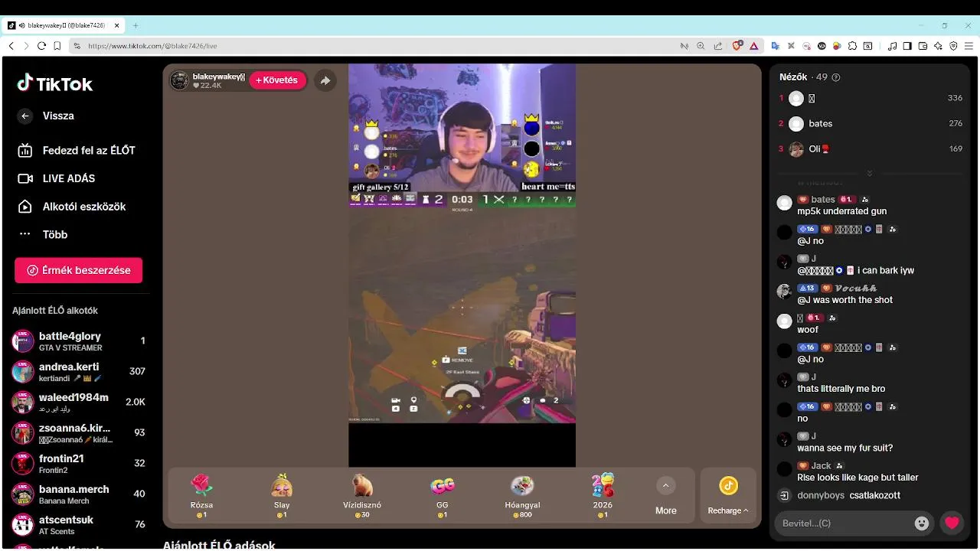Click Érmék beszerzése button
Image resolution: width=980 pixels, height=551 pixels.
(78, 270)
